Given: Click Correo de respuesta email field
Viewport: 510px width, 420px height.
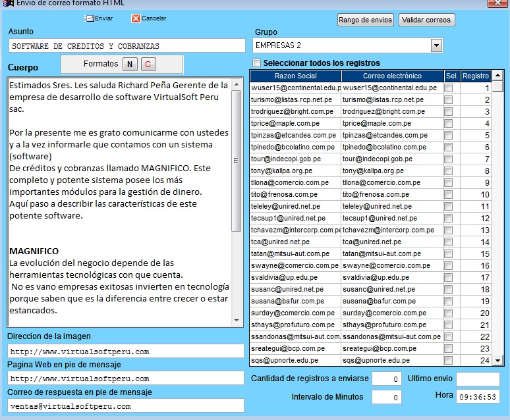Looking at the screenshot, I should (125, 406).
